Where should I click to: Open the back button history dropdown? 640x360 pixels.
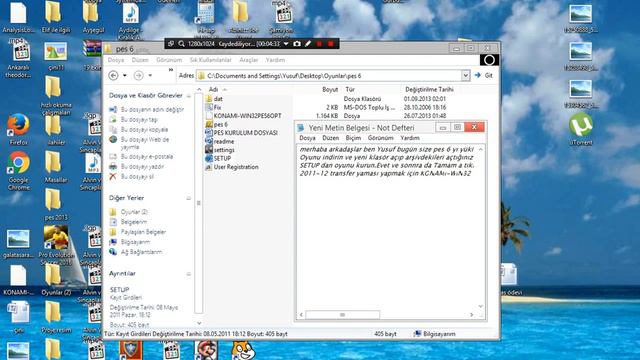click(x=124, y=76)
